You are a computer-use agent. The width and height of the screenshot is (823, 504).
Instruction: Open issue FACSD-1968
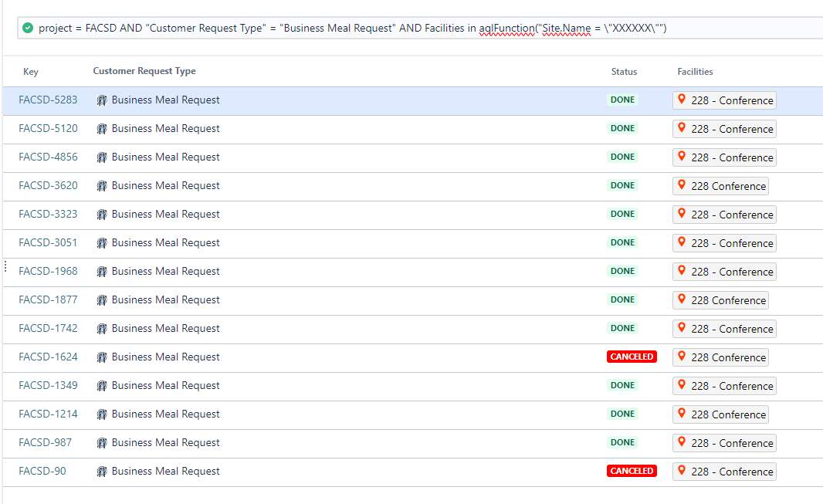pyautogui.click(x=48, y=271)
